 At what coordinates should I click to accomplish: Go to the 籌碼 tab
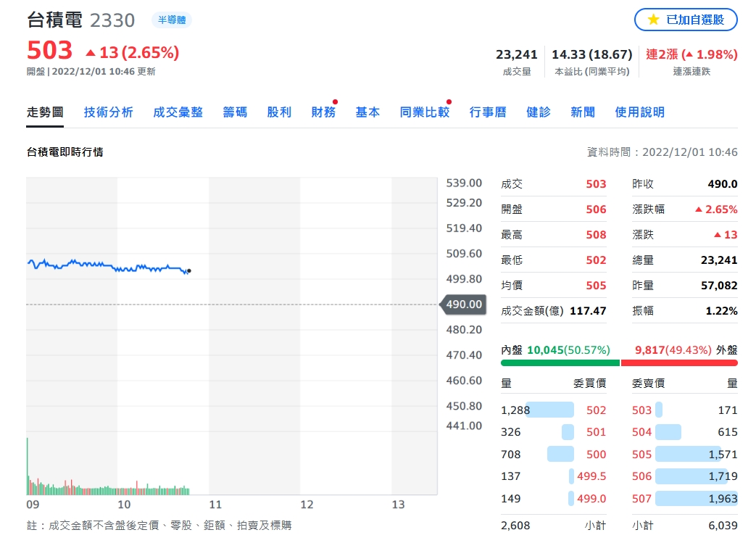(235, 112)
